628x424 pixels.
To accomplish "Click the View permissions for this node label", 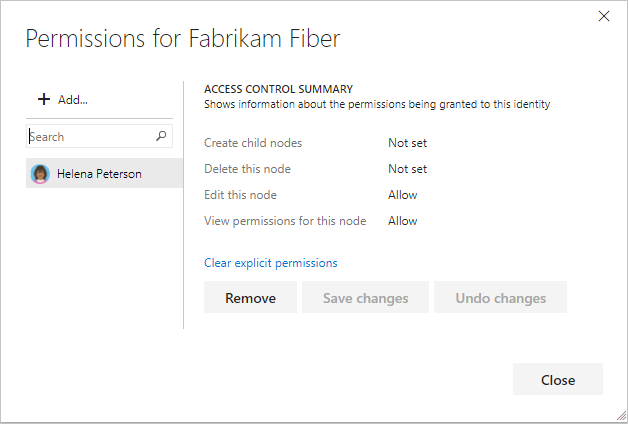I will point(285,221).
